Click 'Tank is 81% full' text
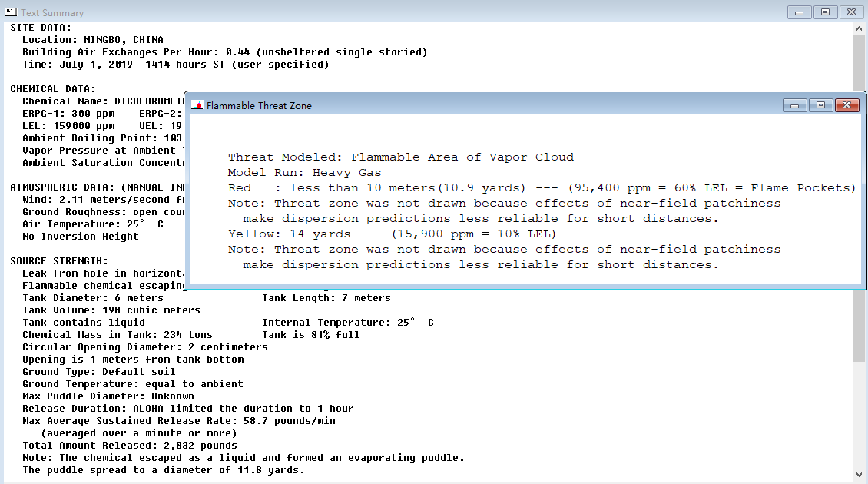This screenshot has height=484, width=868. click(311, 335)
